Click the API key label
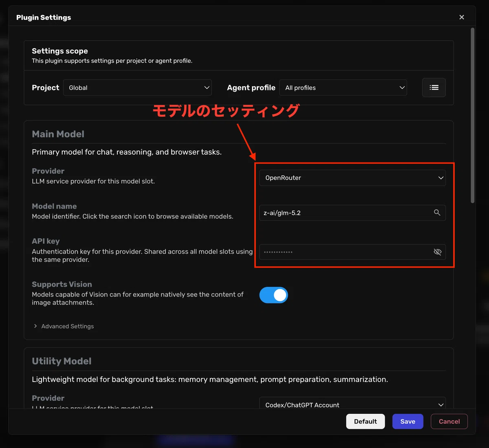 [46, 241]
